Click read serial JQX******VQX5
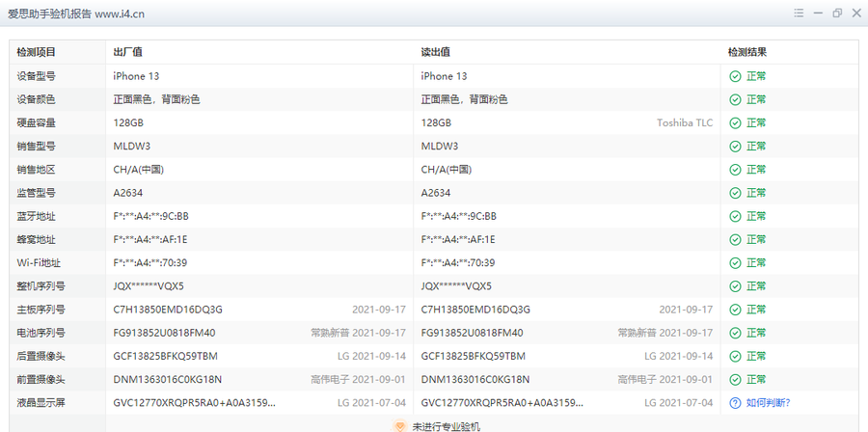 (x=456, y=286)
